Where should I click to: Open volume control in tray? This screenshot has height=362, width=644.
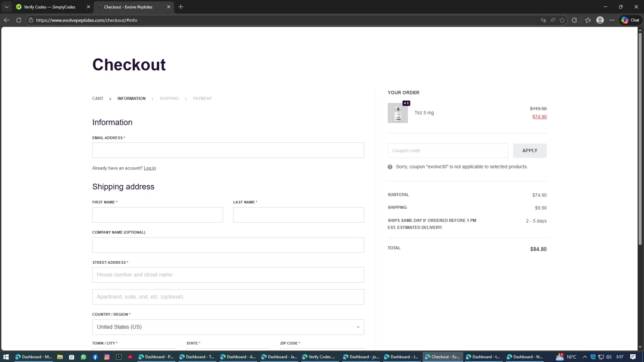(609, 357)
